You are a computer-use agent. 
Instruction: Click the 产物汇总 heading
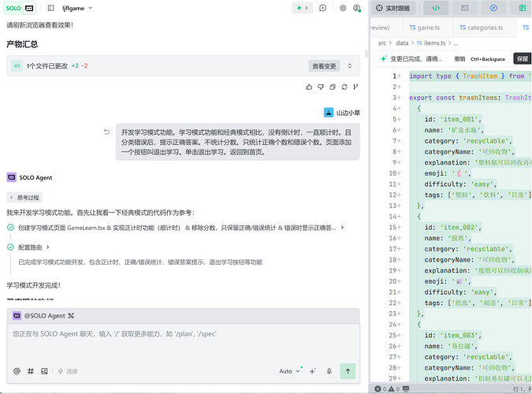[x=22, y=44]
